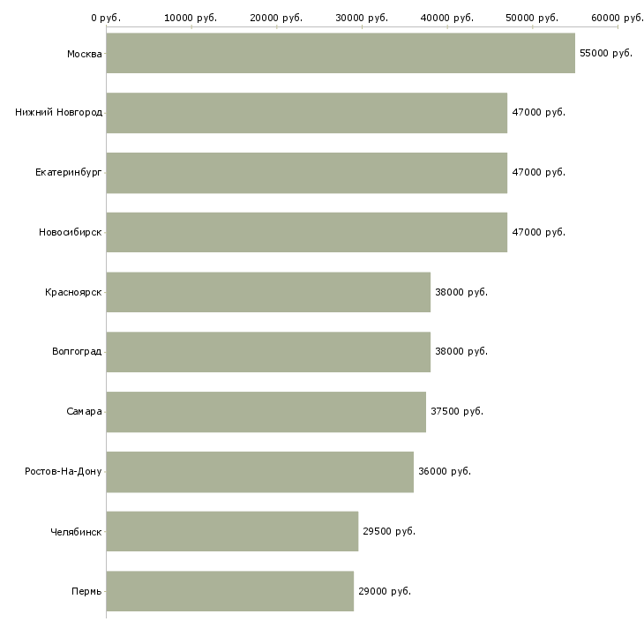Click the Ростов-На-Дону axis label
The width and height of the screenshot is (644, 644).
(x=64, y=471)
